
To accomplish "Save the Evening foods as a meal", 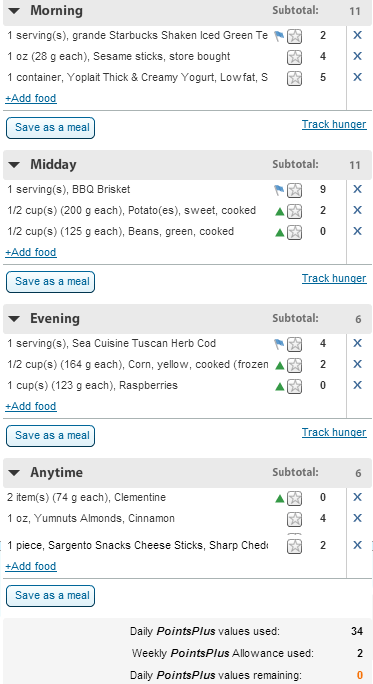I will tap(51, 436).
